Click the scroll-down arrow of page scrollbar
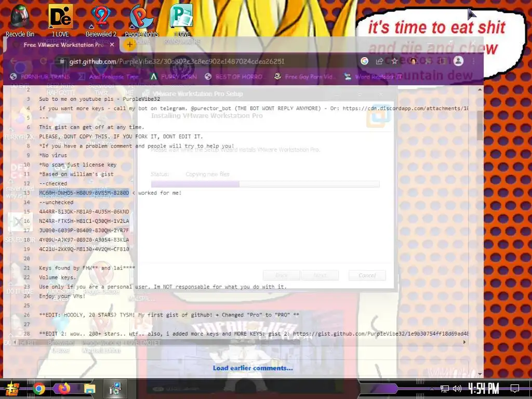 [480, 374]
